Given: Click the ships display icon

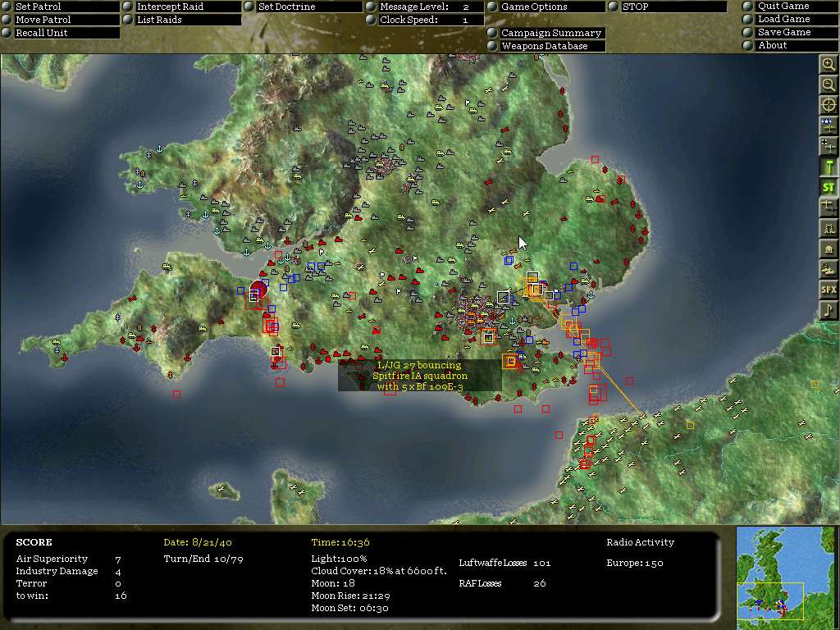Looking at the screenshot, I should (829, 269).
